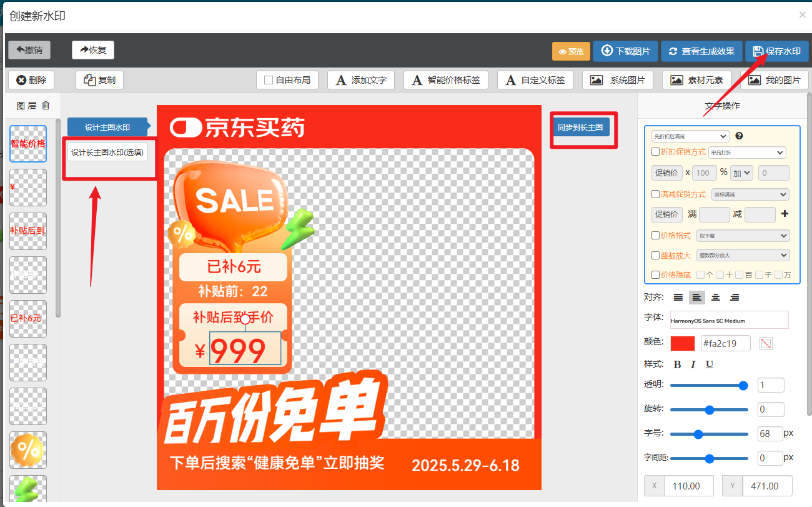Download image via 下载图片 button

625,51
